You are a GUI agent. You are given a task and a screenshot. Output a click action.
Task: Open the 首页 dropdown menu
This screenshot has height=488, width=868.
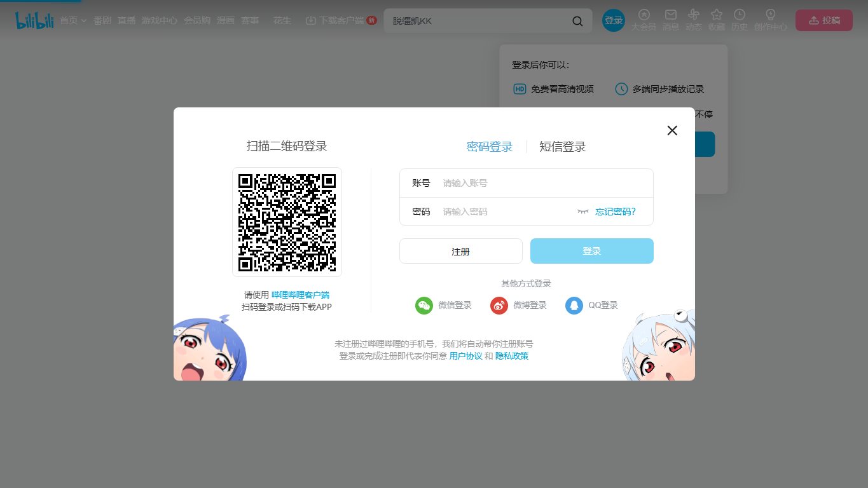tap(73, 20)
